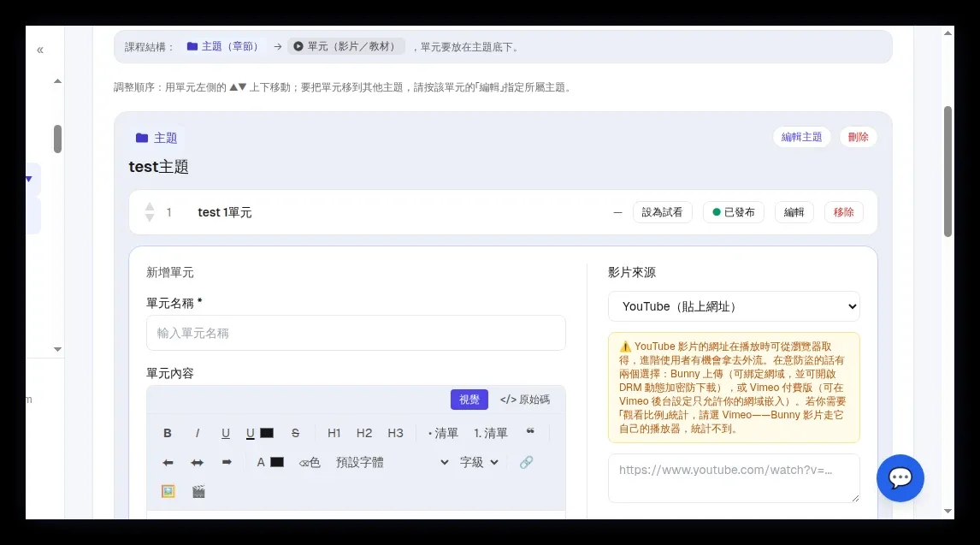Click the 單元內容 label
980x545 pixels.
click(170, 373)
